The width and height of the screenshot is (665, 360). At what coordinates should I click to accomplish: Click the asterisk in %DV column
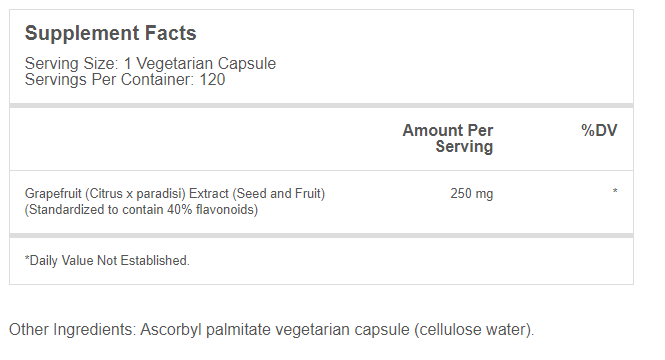point(615,191)
